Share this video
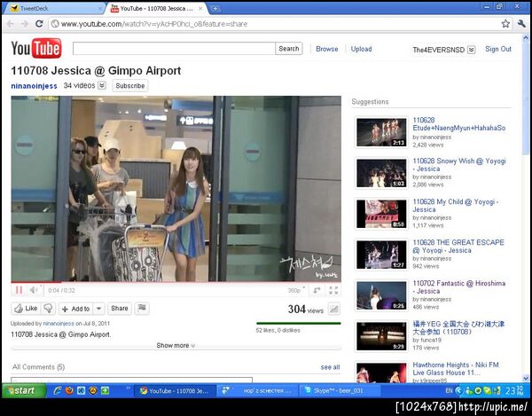 tap(120, 309)
